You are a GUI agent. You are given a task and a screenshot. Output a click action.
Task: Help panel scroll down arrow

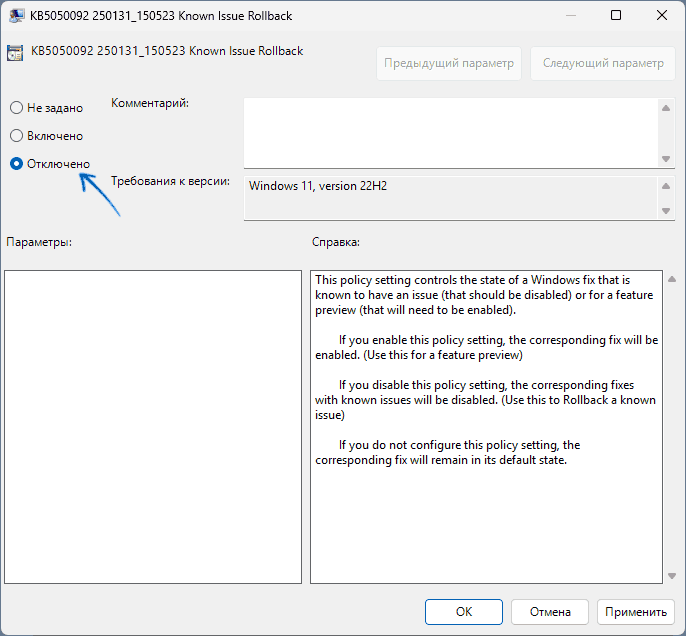point(672,576)
